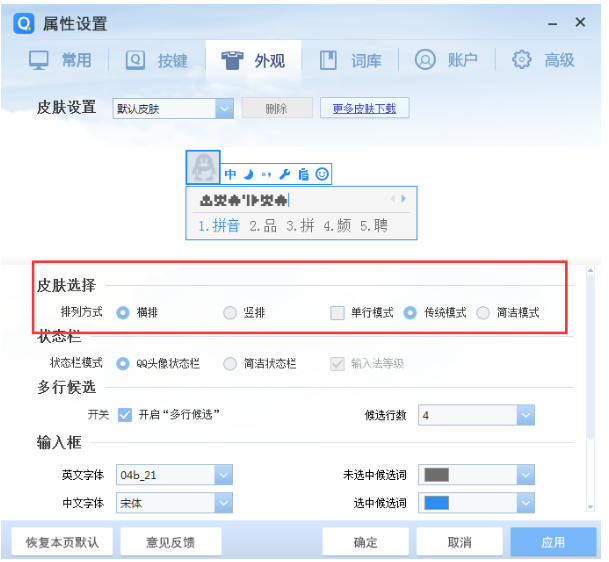The width and height of the screenshot is (609, 562).
Task: Open the 账户 tab
Action: click(447, 60)
